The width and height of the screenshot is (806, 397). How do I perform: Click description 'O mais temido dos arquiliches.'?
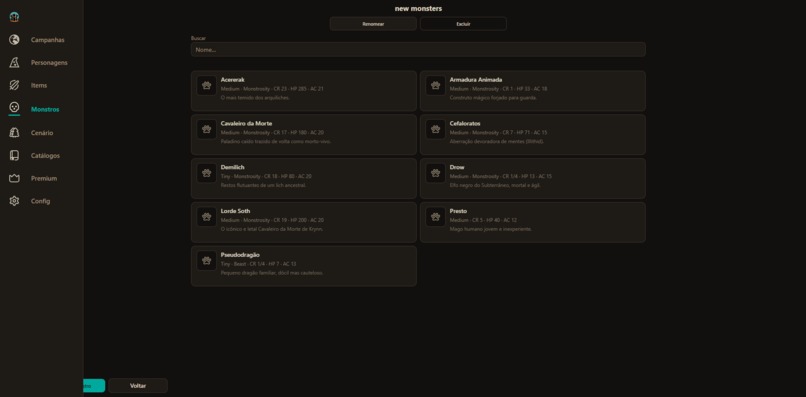[x=255, y=98]
